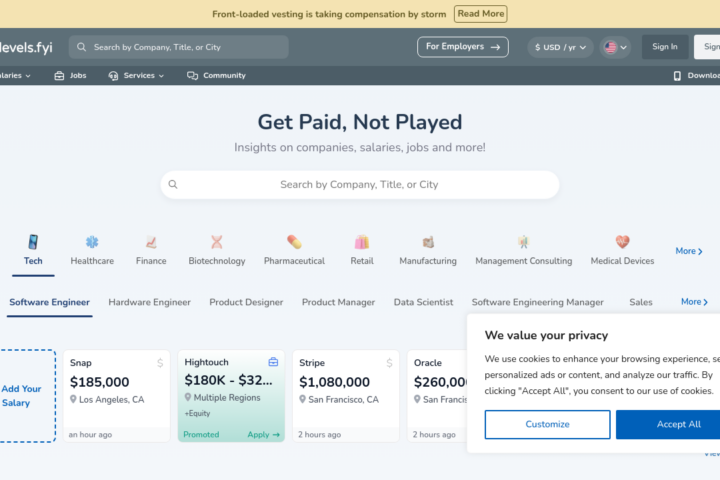This screenshot has height=480, width=720.
Task: Click the dollar icon on the Snap card
Action: [x=160, y=363]
